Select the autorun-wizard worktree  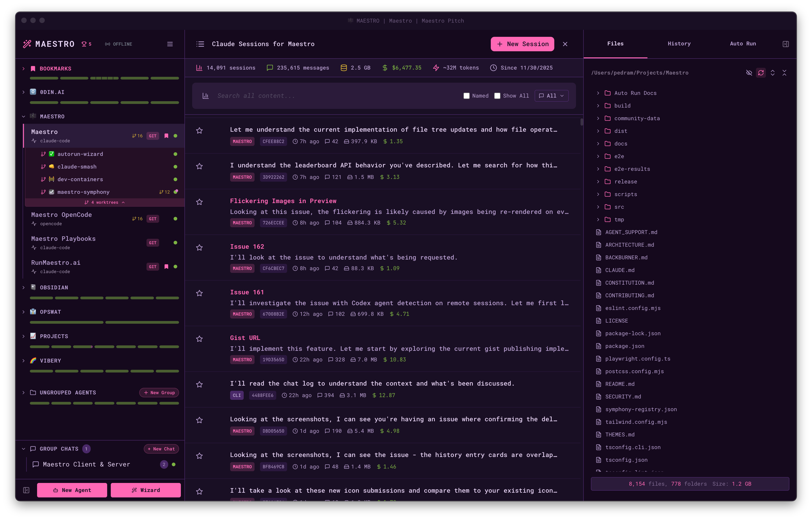point(105,154)
